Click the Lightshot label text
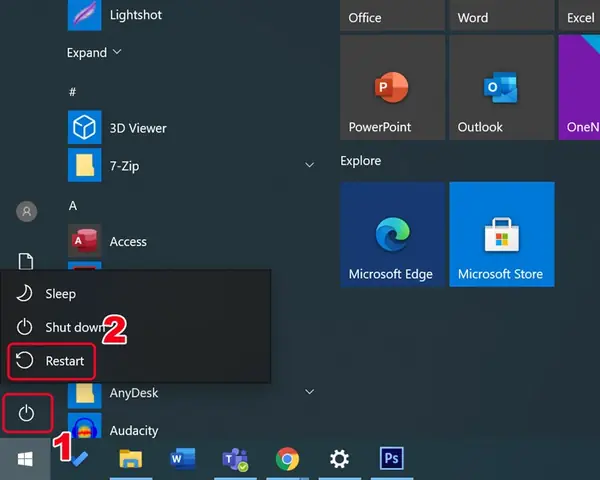This screenshot has height=480, width=600. (136, 15)
